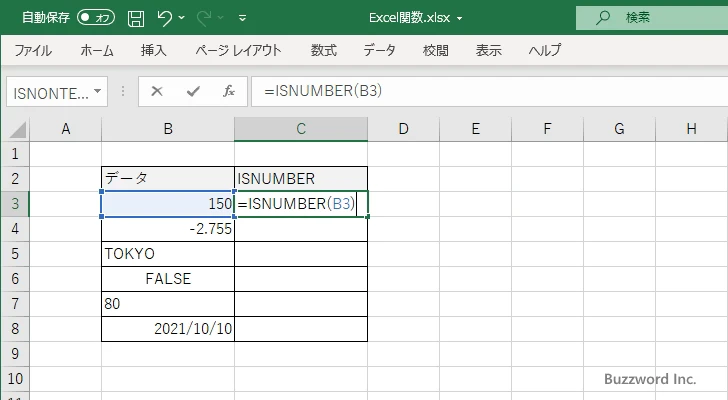Switch to the データ tab
The height and width of the screenshot is (400, 728).
click(379, 50)
